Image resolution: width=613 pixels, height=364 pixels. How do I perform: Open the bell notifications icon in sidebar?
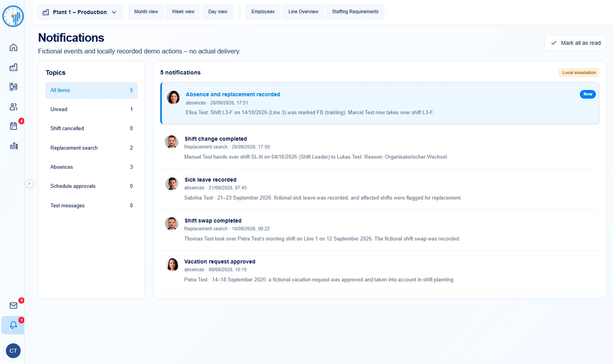tap(13, 325)
